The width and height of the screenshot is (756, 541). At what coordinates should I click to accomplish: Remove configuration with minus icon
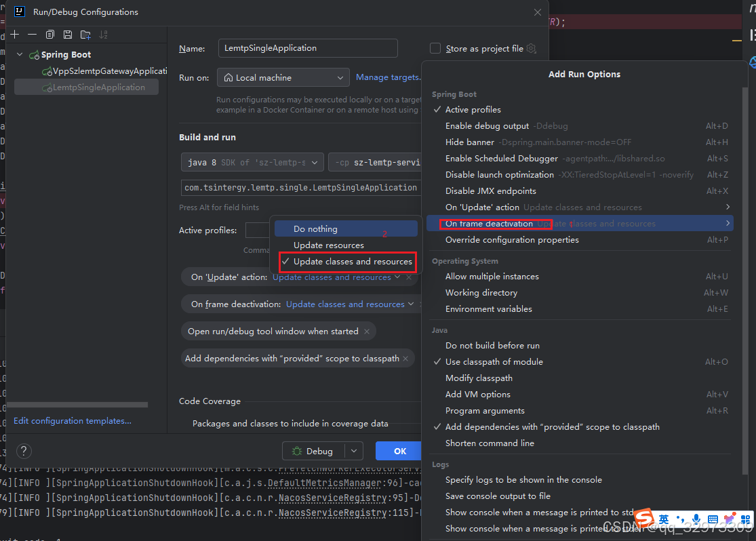[33, 34]
